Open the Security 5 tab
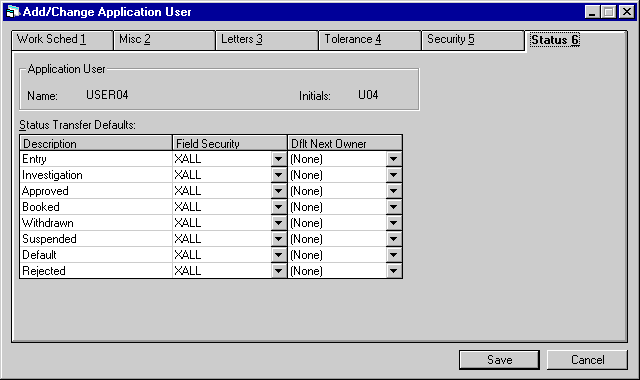Image resolution: width=640 pixels, height=380 pixels. tap(473, 40)
